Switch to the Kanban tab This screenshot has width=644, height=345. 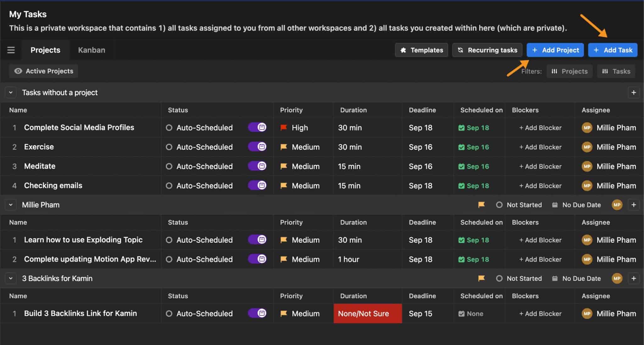point(92,50)
